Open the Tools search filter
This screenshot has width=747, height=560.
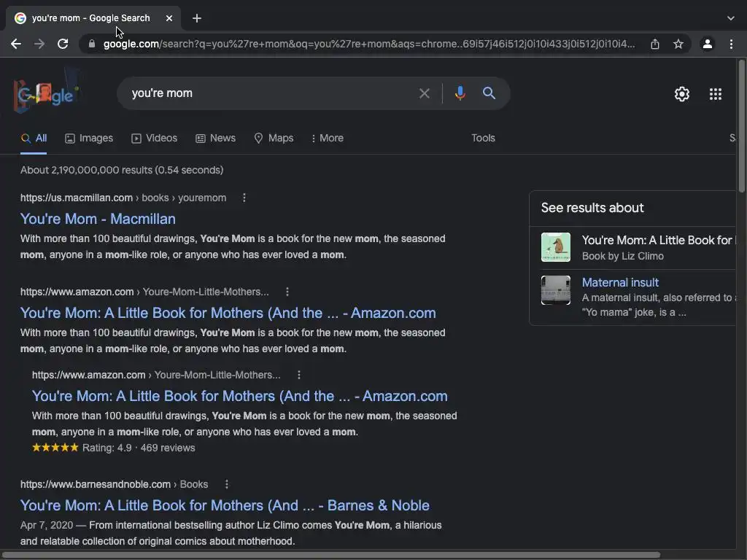coord(483,138)
